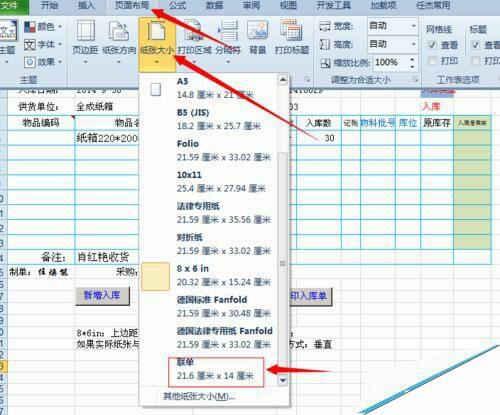Switch to the 插入 ribbon tab
This screenshot has height=415, width=500.
[x=86, y=5]
